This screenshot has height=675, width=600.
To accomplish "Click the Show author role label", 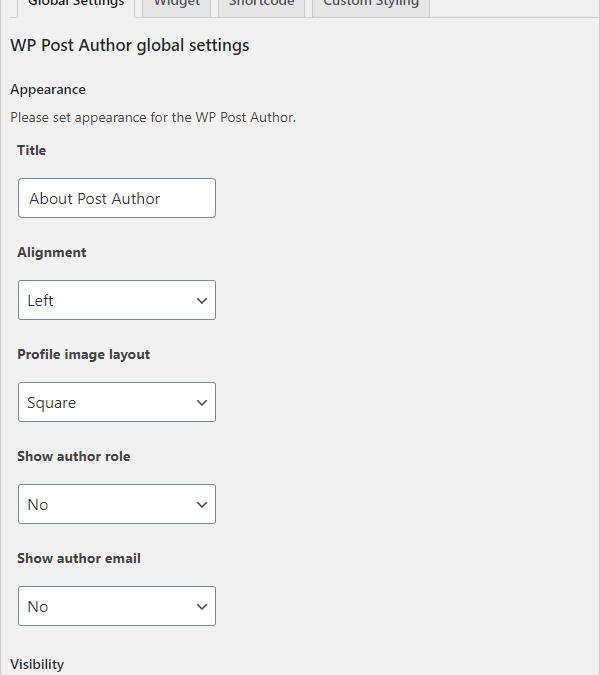I will (74, 456).
